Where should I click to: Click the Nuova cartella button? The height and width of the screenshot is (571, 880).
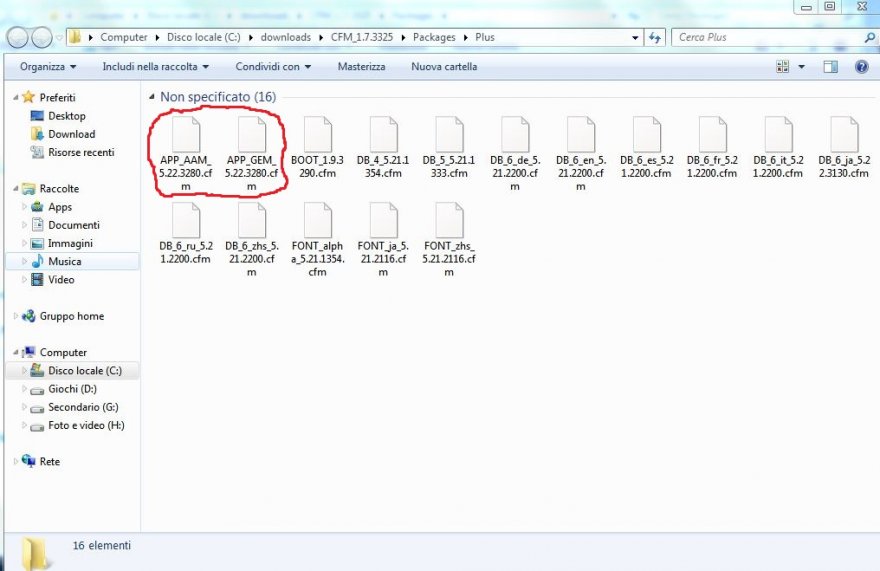444,67
